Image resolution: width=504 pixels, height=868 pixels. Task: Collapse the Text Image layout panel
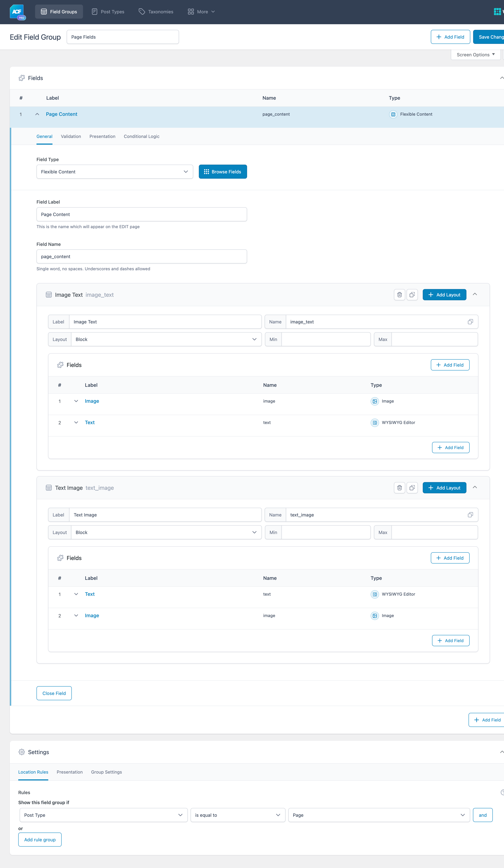click(475, 487)
